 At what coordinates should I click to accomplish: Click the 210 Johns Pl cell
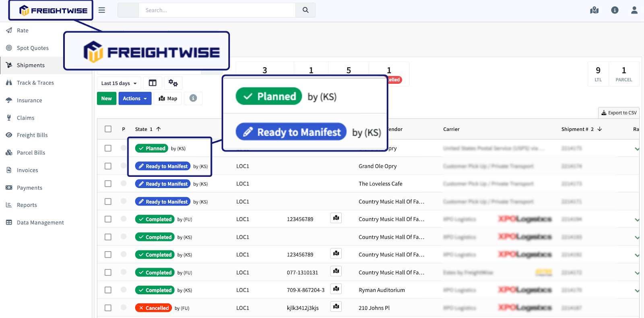click(x=374, y=308)
